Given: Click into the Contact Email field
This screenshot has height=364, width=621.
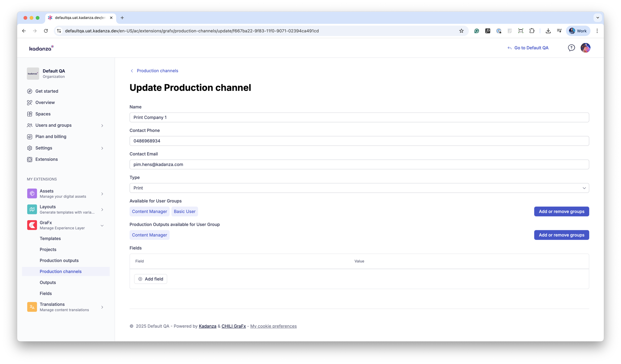Looking at the screenshot, I should point(359,165).
